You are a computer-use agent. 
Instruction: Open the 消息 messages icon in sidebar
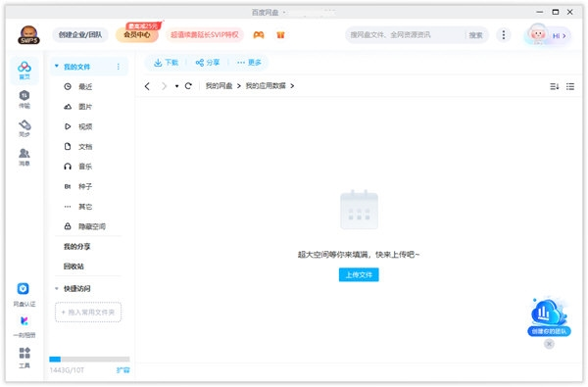coord(24,157)
